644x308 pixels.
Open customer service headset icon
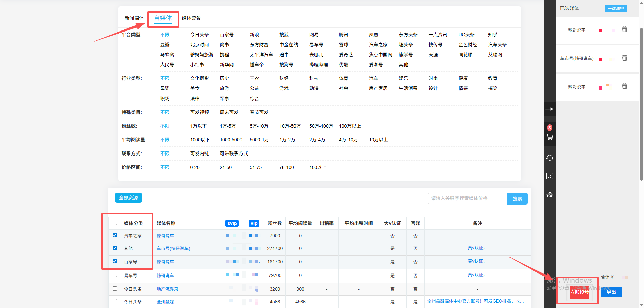pyautogui.click(x=549, y=158)
